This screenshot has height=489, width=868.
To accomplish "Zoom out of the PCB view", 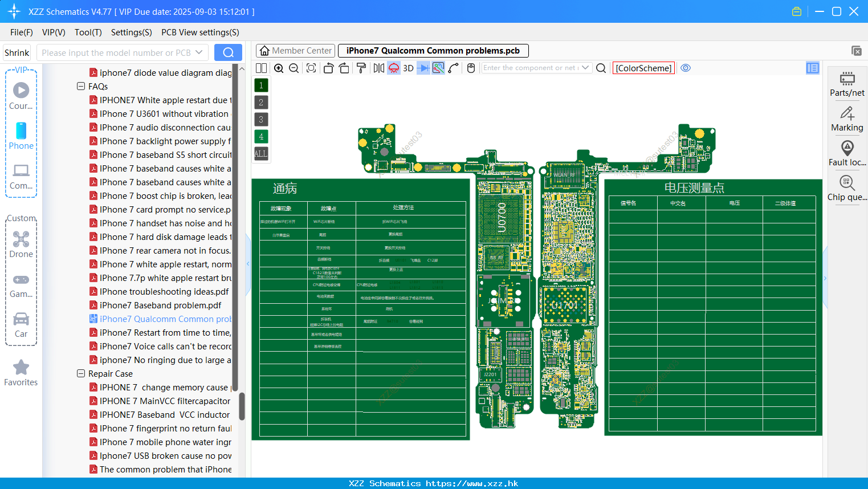I will (294, 68).
